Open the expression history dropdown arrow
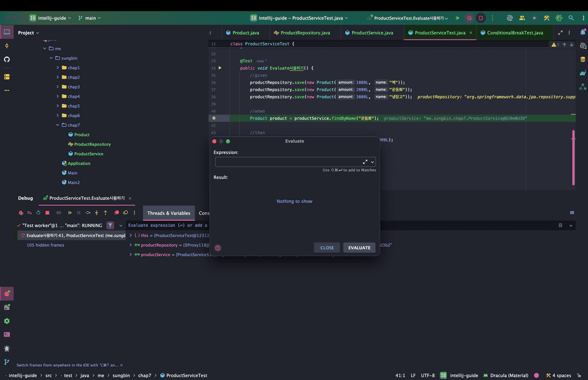 tap(372, 162)
